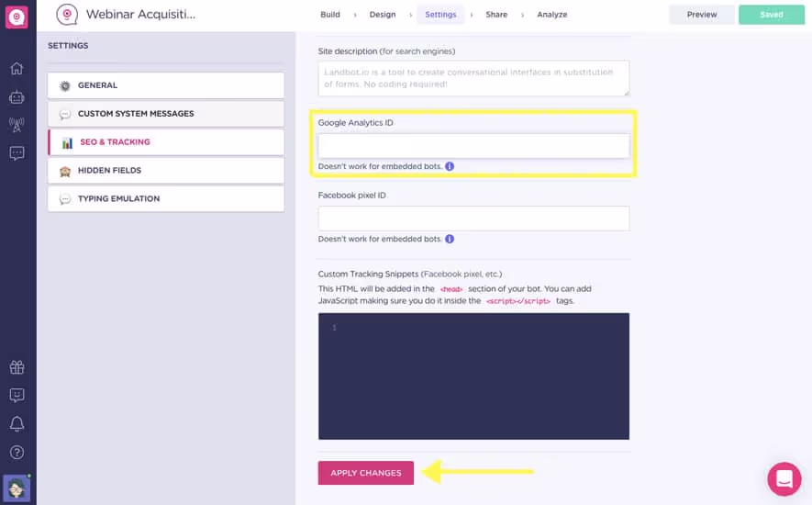Click info icon under Facebook pixel ID

click(x=450, y=239)
